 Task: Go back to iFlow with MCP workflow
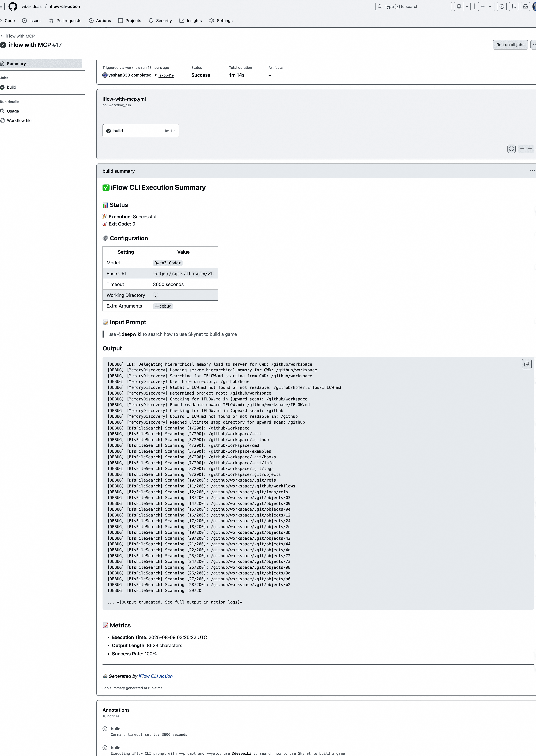(17, 36)
